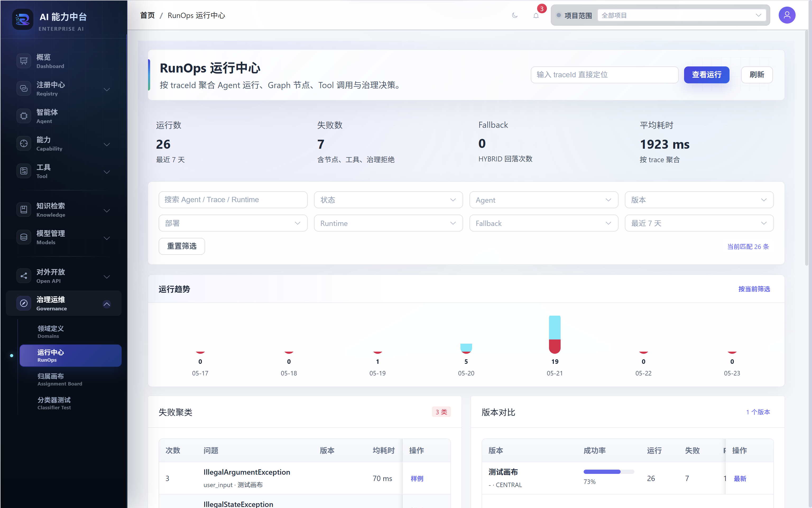Click the 刷新 button
Screen dimensions: 812x508
point(757,75)
